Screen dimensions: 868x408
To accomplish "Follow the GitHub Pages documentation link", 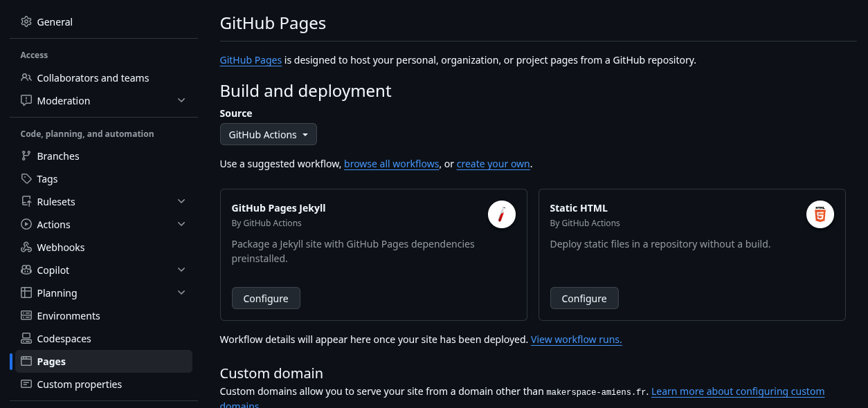I will coord(251,60).
